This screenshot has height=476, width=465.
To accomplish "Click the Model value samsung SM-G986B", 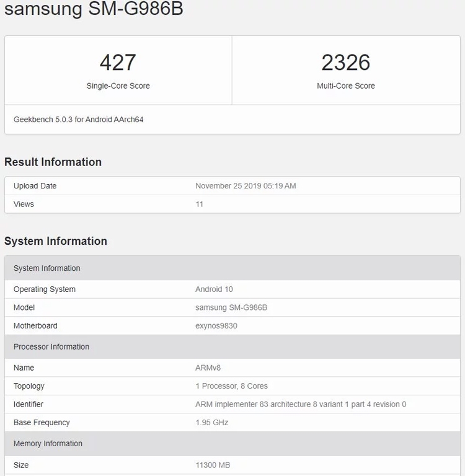I will coord(231,307).
